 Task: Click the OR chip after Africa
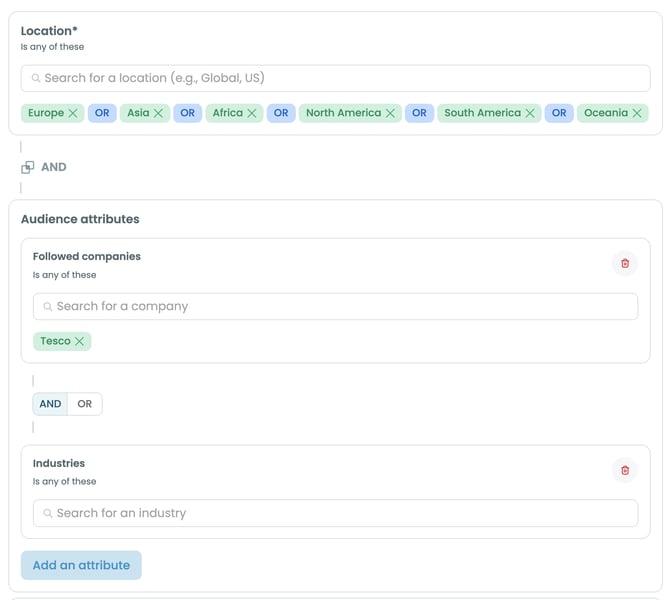pos(281,113)
